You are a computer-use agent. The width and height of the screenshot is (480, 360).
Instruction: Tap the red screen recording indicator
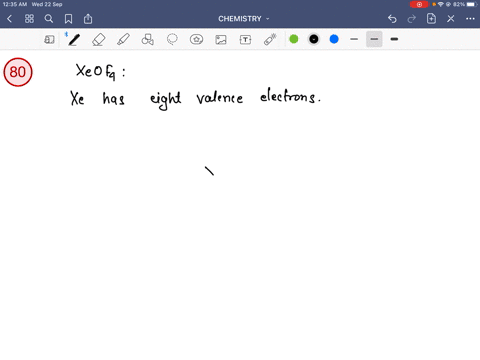419,4
